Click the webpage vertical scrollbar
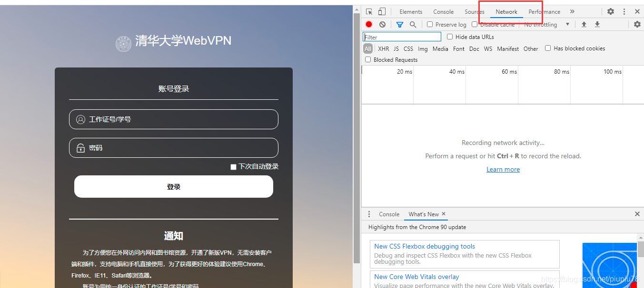644x288 pixels. coord(357,138)
